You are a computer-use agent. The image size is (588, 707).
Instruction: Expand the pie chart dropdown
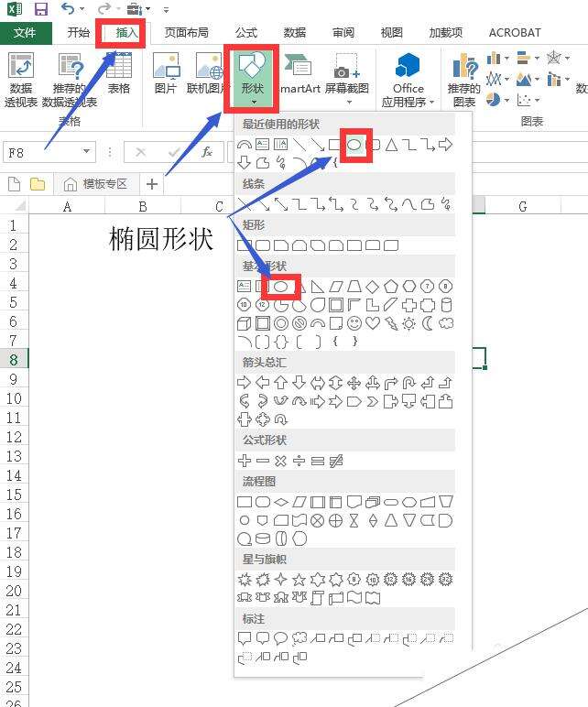pyautogui.click(x=507, y=100)
